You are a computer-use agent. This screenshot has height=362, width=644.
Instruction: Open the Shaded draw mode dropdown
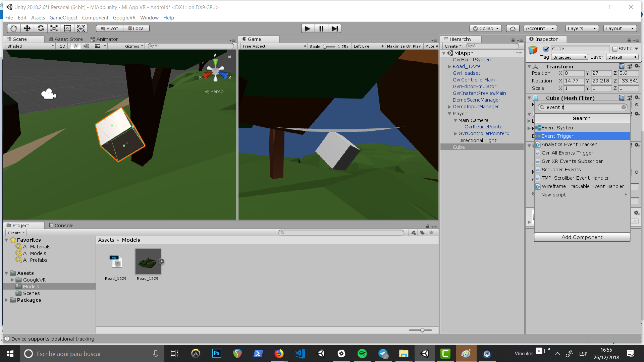(x=30, y=46)
